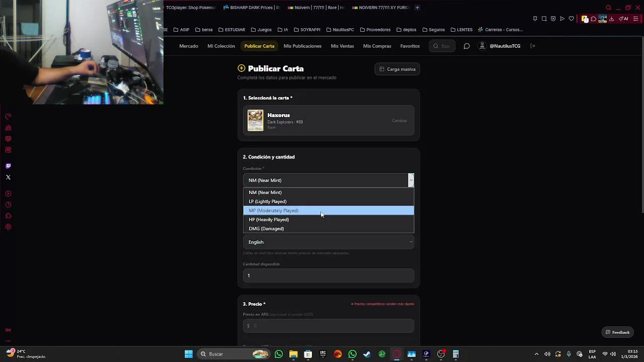This screenshot has width=644, height=362.
Task: Open the sidebar settings gear icon
Action: 8,227
